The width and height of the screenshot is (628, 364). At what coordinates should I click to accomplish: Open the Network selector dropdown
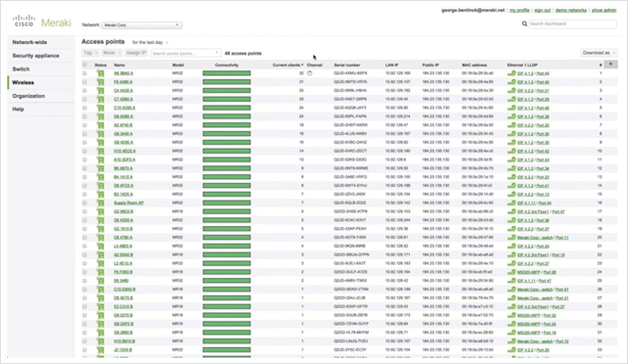pyautogui.click(x=142, y=25)
